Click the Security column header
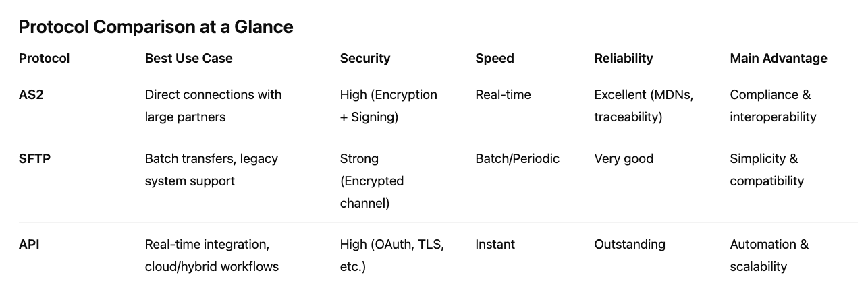The height and width of the screenshot is (308, 868). (364, 59)
